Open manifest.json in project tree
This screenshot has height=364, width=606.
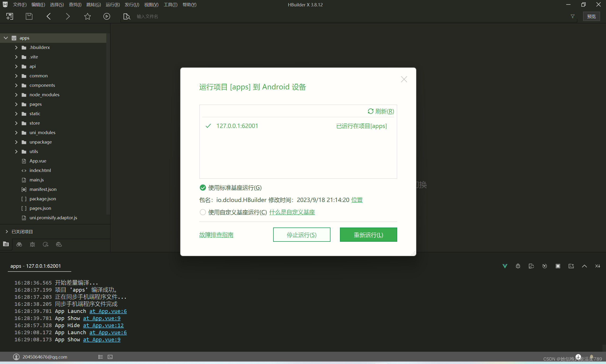(43, 190)
